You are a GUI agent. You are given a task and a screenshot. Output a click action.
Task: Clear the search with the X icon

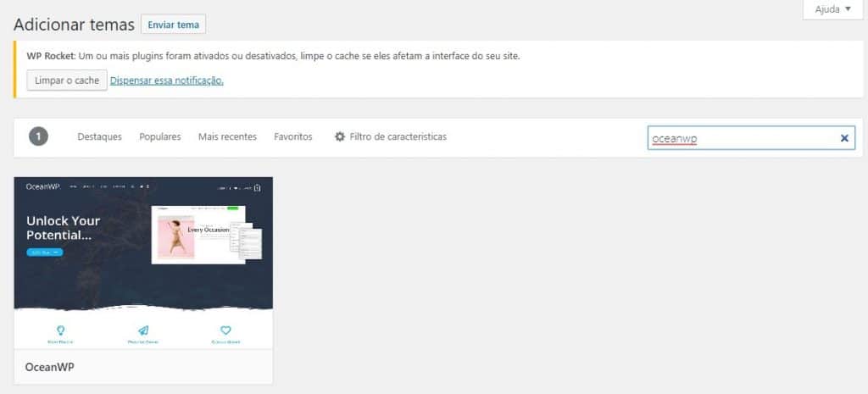click(844, 138)
